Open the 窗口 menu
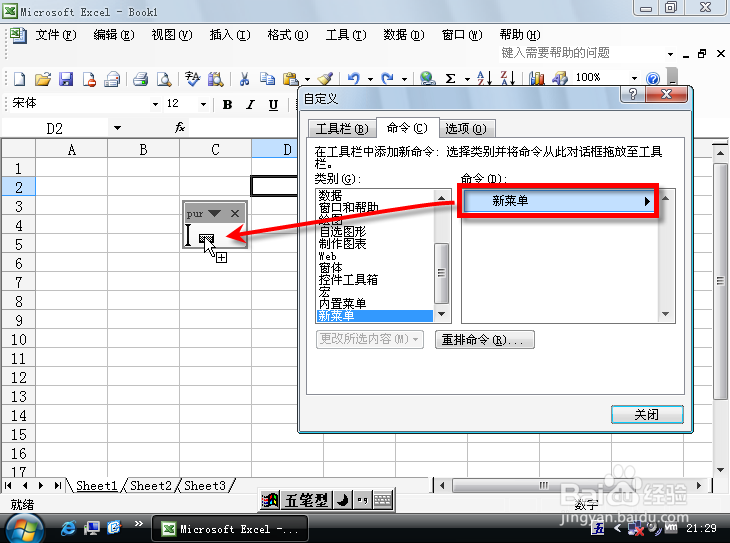 click(462, 35)
